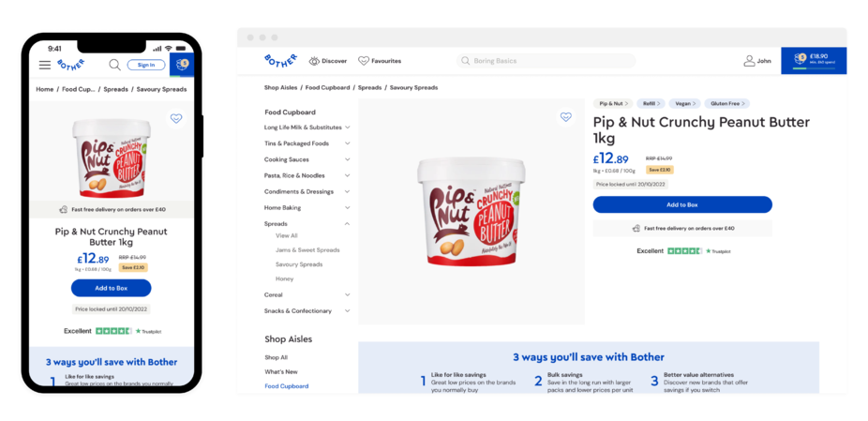Click the Bother logo in desktop header
Screen dimensions: 868x421
(280, 60)
